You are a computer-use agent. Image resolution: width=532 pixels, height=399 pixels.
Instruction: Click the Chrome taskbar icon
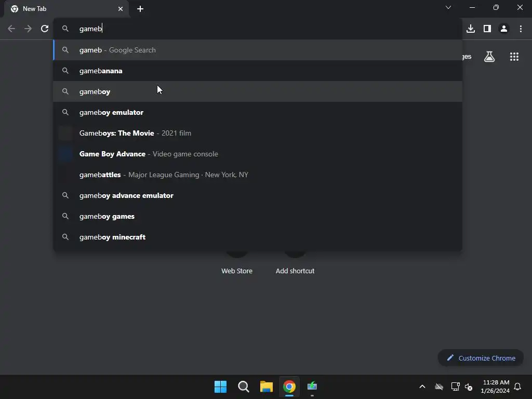pyautogui.click(x=289, y=387)
